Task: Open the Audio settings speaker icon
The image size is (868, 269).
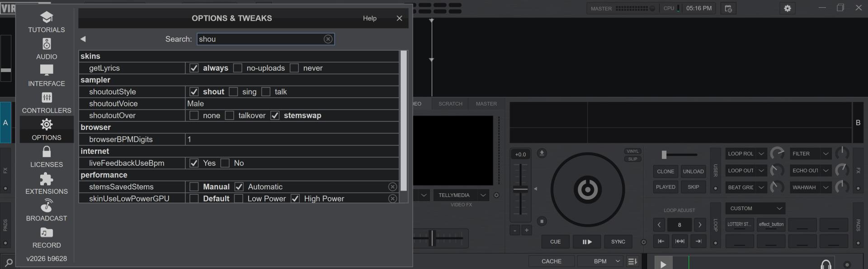Action: pyautogui.click(x=47, y=44)
